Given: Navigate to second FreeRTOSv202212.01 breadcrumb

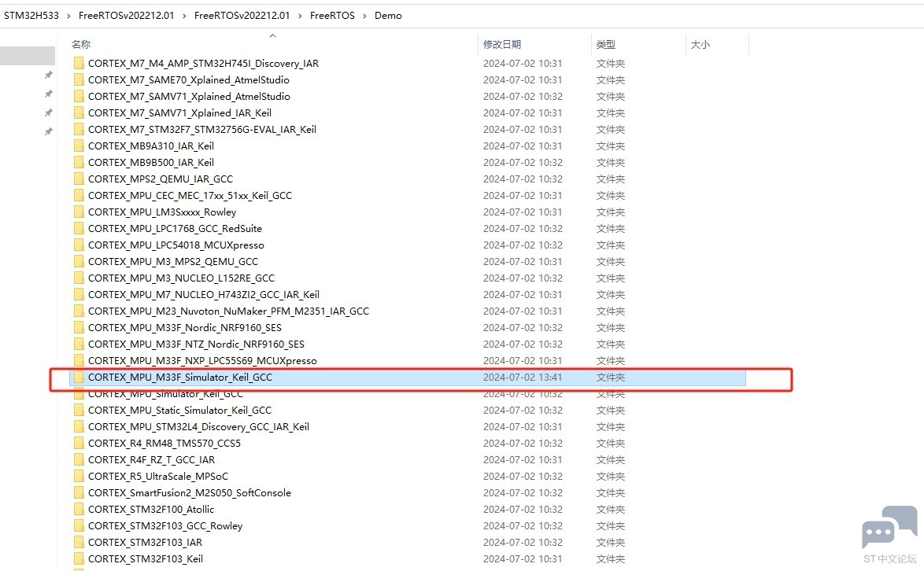Looking at the screenshot, I should point(242,16).
